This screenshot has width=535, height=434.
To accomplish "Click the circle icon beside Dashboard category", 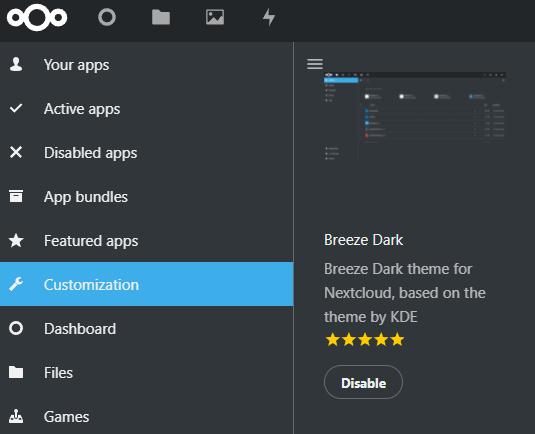I will tap(16, 328).
